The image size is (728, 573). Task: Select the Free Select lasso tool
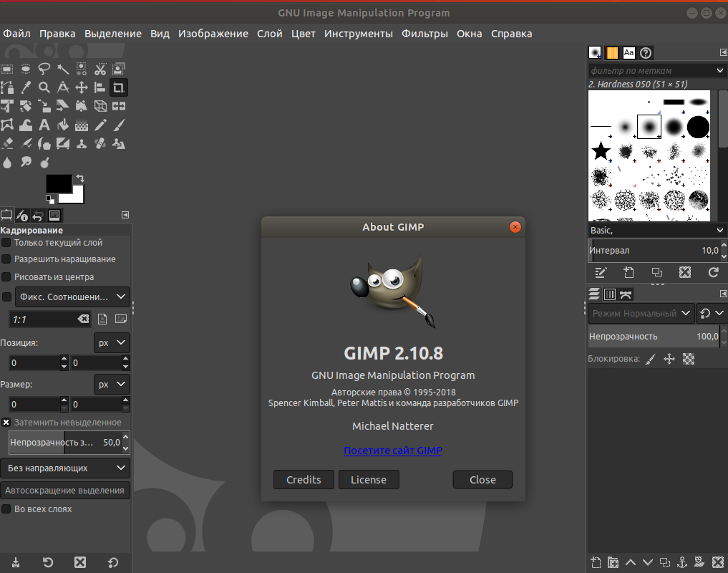44,69
